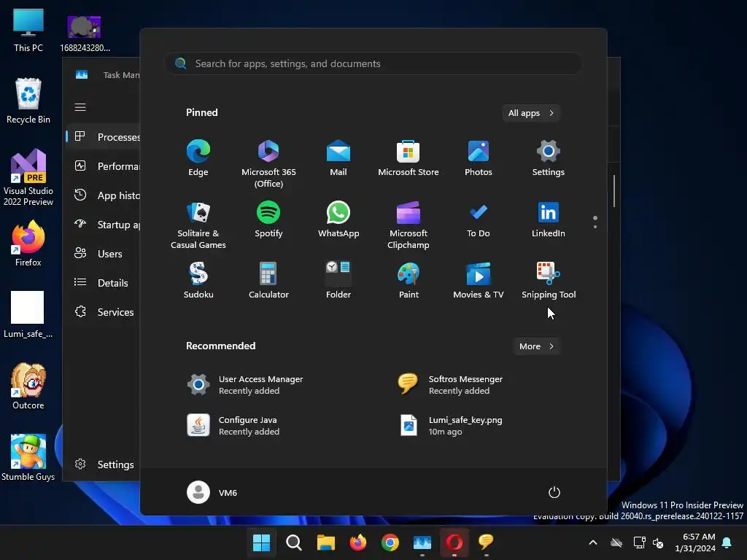Select Recycle Bin desktop icon
This screenshot has width=747, height=560.
click(x=28, y=101)
